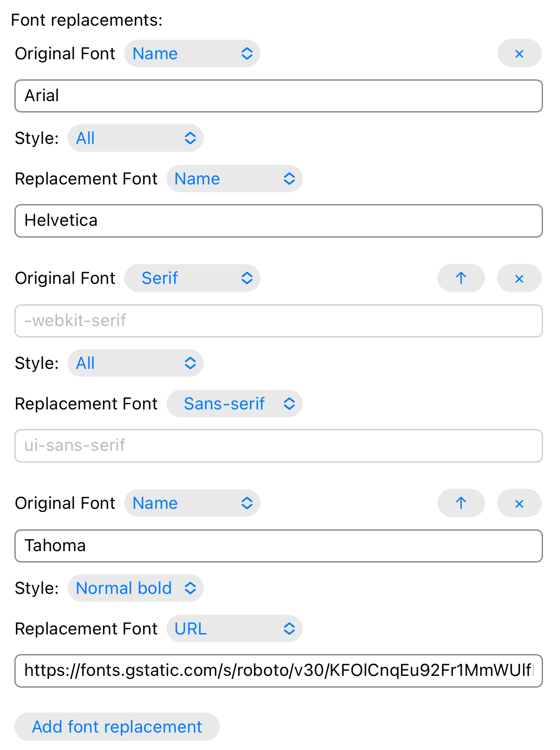Open Style dropdown for the Arial entry
This screenshot has width=560, height=750.
point(136,138)
